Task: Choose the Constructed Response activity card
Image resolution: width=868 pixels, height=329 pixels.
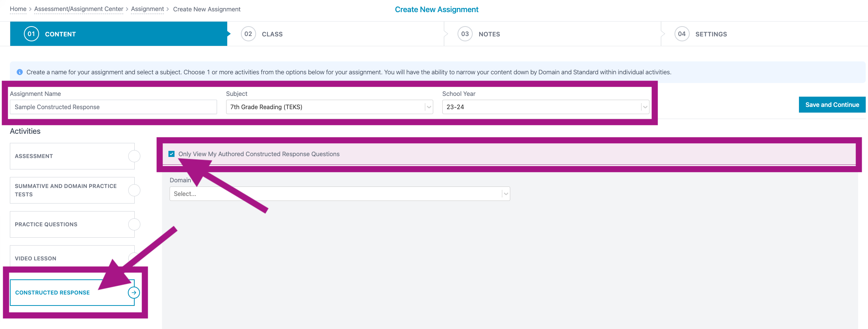Action: click(72, 293)
